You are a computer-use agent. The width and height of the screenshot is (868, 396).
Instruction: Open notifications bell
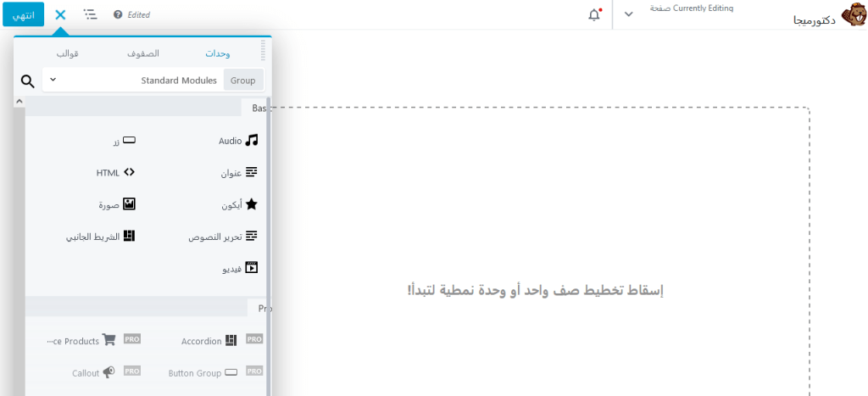(594, 15)
